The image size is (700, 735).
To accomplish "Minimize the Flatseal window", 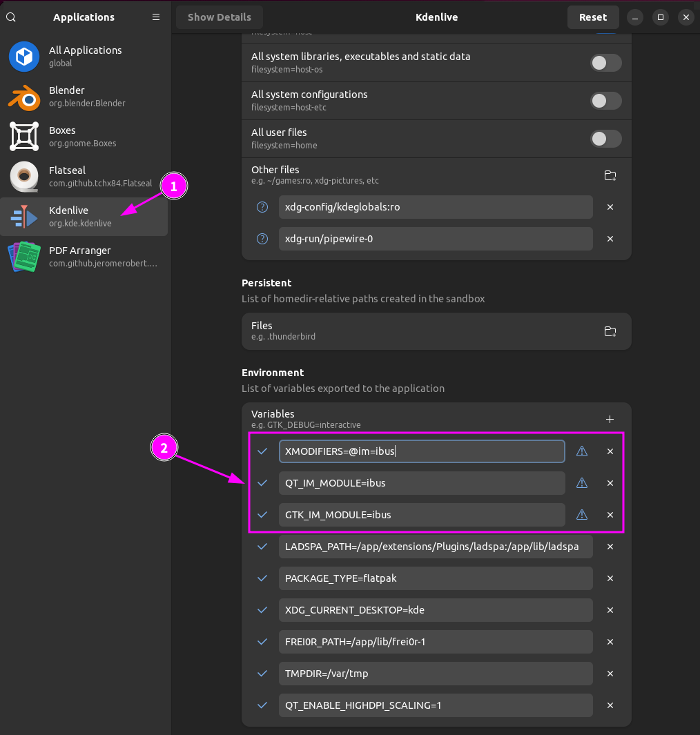I will [635, 17].
